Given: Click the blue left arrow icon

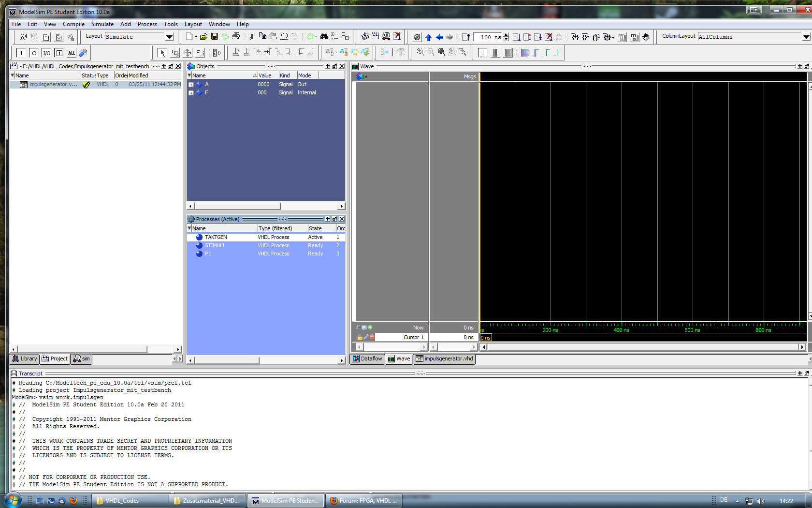Looking at the screenshot, I should (439, 37).
